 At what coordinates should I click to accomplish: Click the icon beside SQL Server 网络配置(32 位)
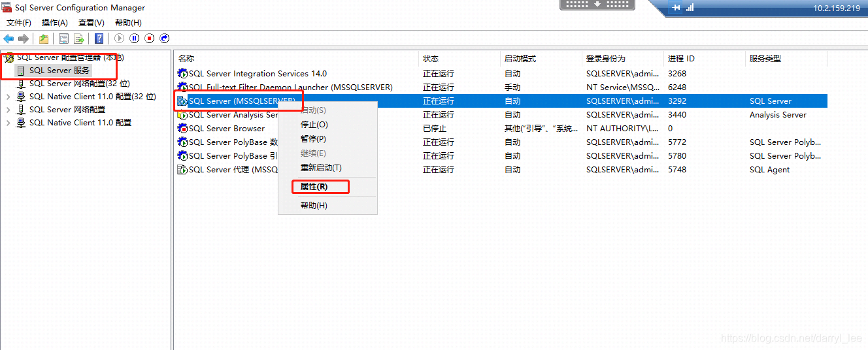tap(21, 84)
